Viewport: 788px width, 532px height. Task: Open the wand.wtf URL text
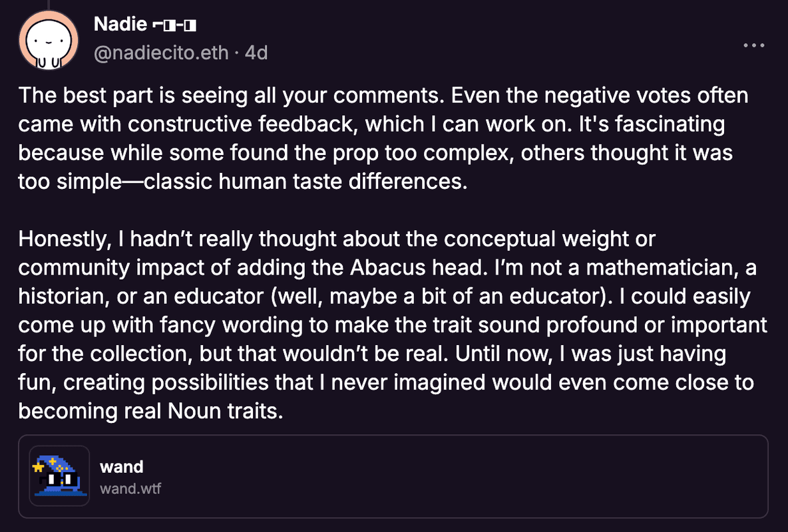130,489
